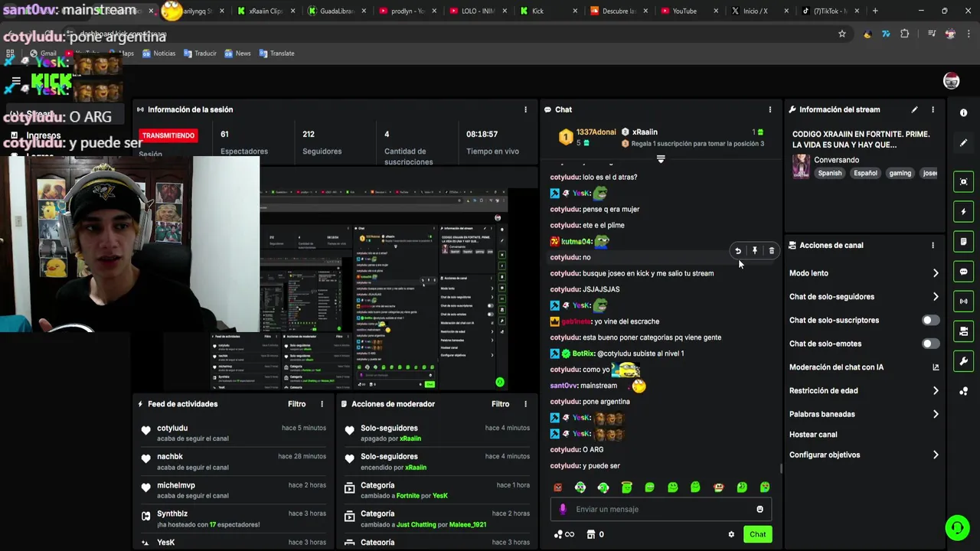Toggle the chat bubble icon in right sidebar
Image resolution: width=980 pixels, height=551 pixels.
point(963,272)
